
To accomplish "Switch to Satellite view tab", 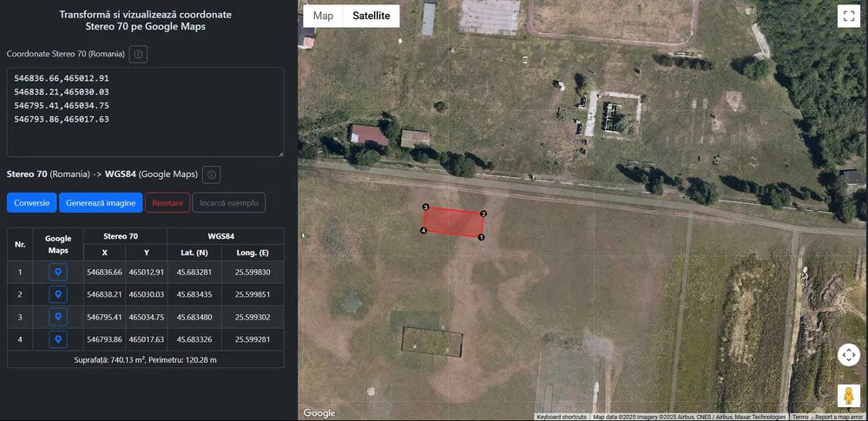I will (372, 16).
